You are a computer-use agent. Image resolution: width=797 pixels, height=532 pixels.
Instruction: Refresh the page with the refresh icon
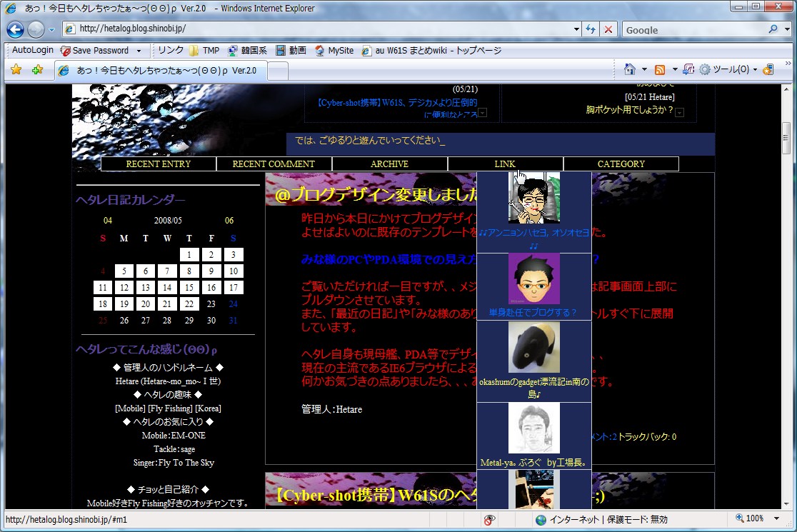pyautogui.click(x=590, y=29)
